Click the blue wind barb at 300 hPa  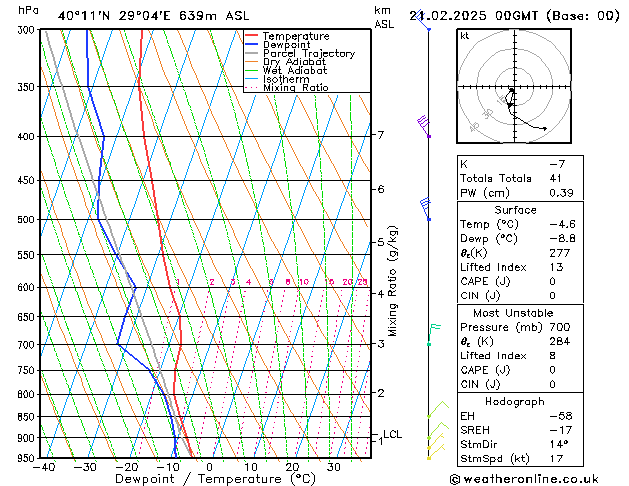point(428,28)
